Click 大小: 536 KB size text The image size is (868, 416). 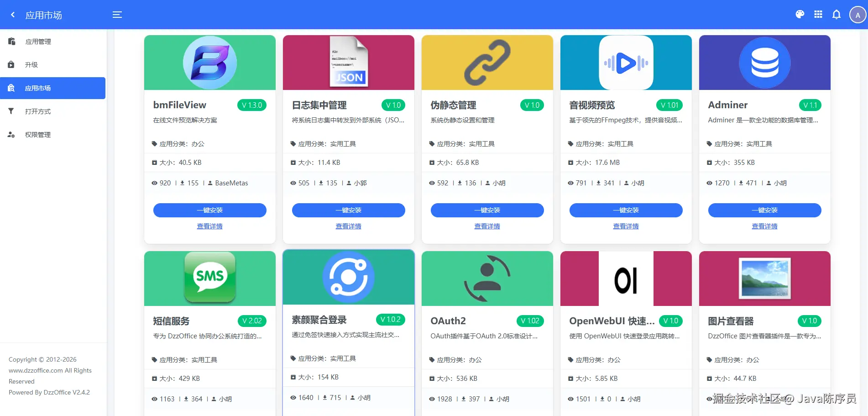pos(457,379)
